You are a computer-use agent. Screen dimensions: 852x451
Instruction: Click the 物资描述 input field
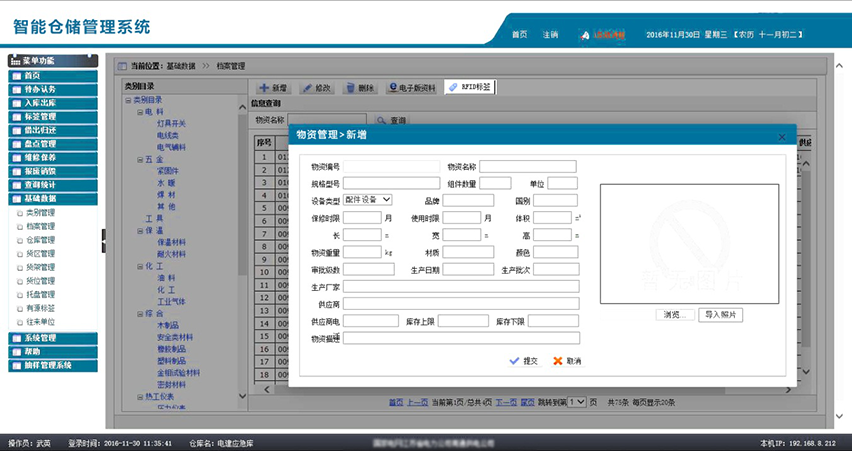click(x=461, y=338)
